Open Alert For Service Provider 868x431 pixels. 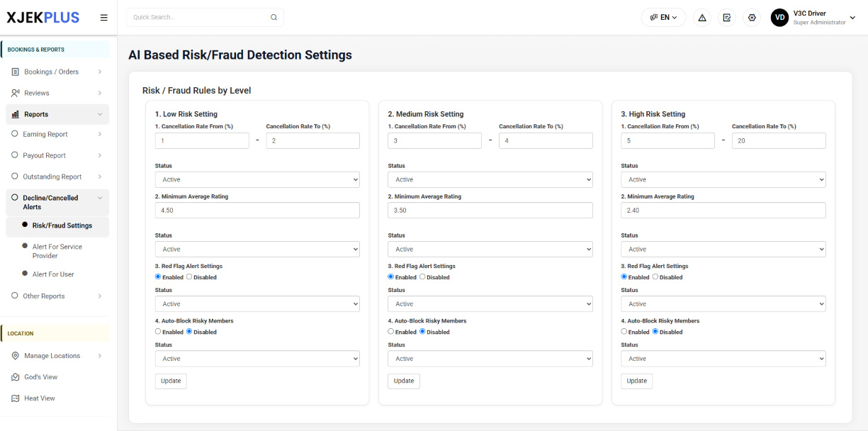57,251
